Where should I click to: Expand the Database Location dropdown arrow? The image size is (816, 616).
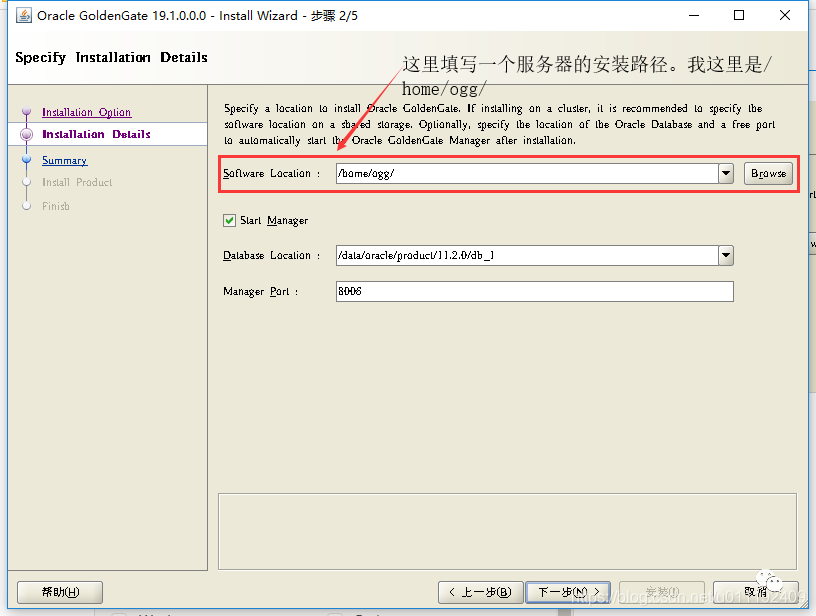coord(726,255)
